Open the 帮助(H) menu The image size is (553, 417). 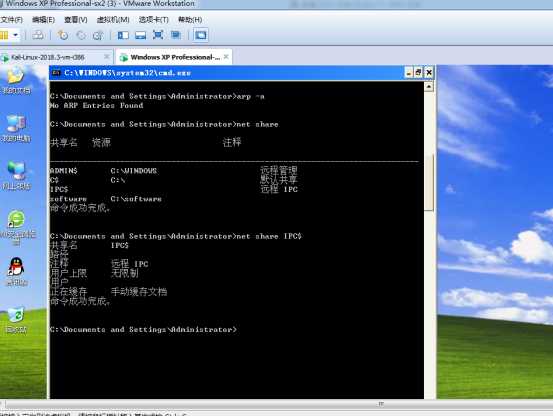[x=190, y=19]
